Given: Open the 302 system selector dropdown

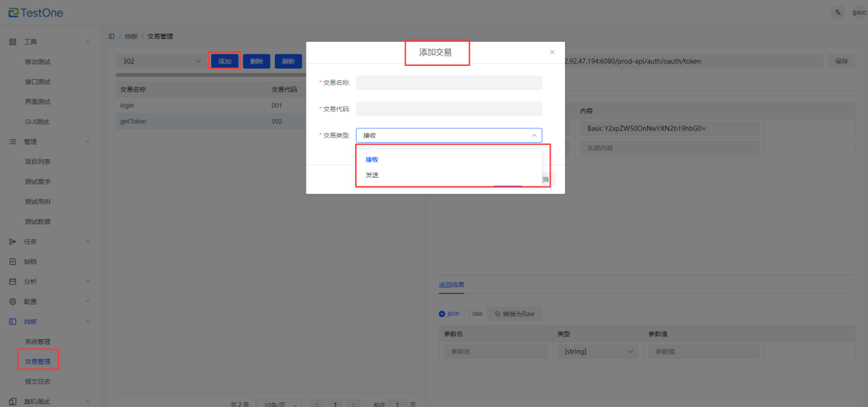Looking at the screenshot, I should pyautogui.click(x=161, y=61).
